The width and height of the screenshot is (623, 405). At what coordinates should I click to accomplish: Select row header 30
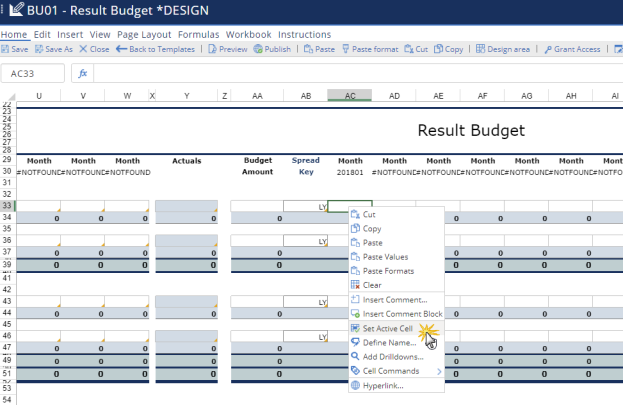coord(7,171)
